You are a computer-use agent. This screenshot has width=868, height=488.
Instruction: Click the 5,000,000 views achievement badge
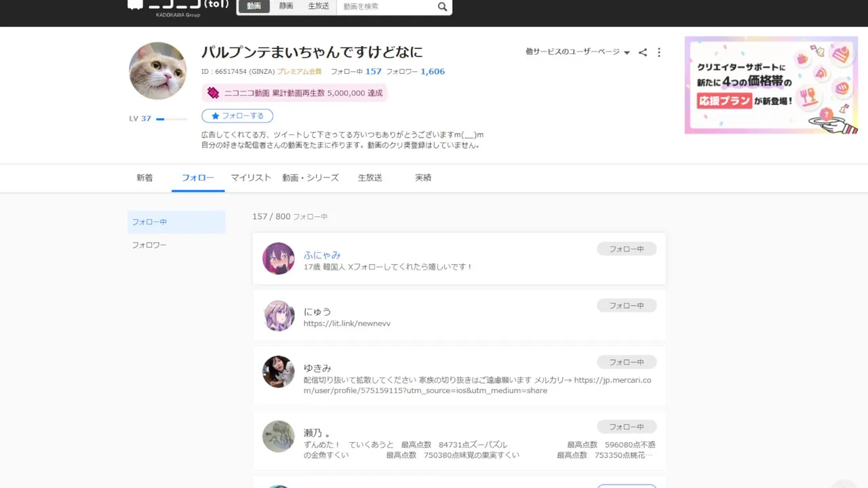pyautogui.click(x=294, y=93)
